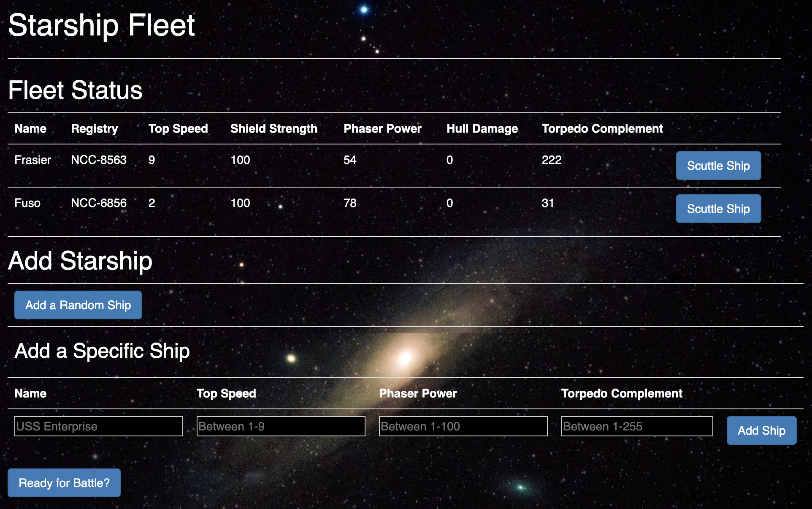Screen dimensions: 812x509
Task: Click registry NCC-6856 in Fuso row
Action: coord(99,203)
